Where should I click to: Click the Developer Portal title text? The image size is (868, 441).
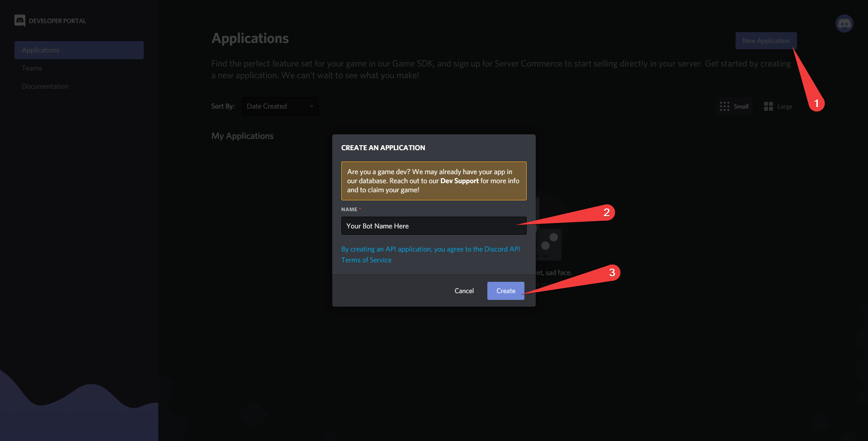click(x=57, y=21)
